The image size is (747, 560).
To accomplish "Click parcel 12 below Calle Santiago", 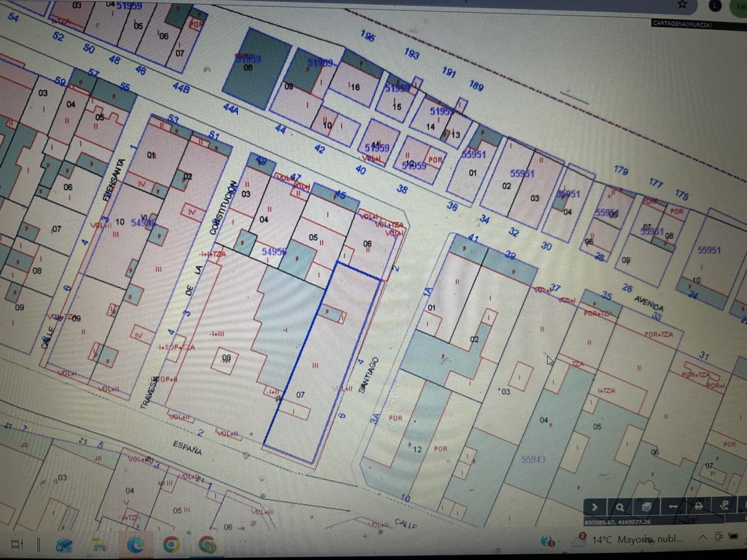I will pos(417,449).
